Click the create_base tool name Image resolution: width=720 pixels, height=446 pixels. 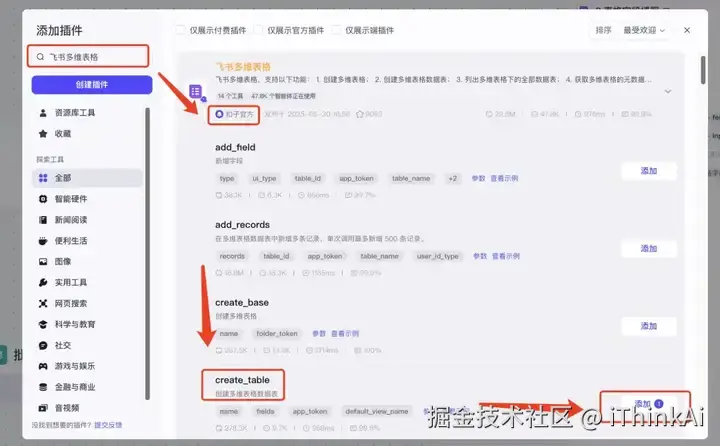coord(242,303)
